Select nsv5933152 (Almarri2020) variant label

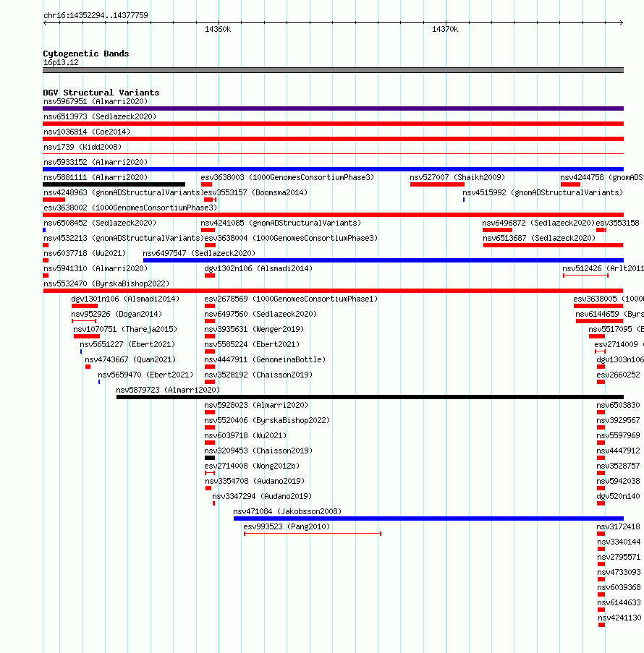(96, 163)
